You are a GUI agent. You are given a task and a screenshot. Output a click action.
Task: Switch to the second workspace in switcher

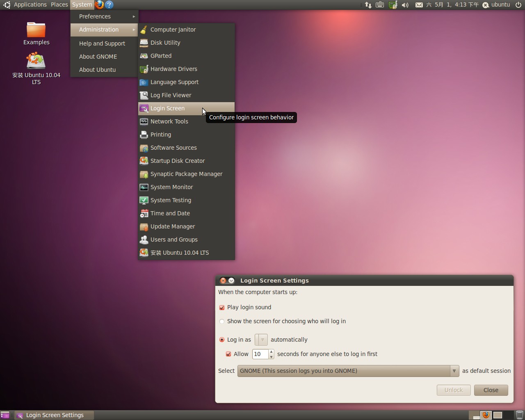pos(486,415)
